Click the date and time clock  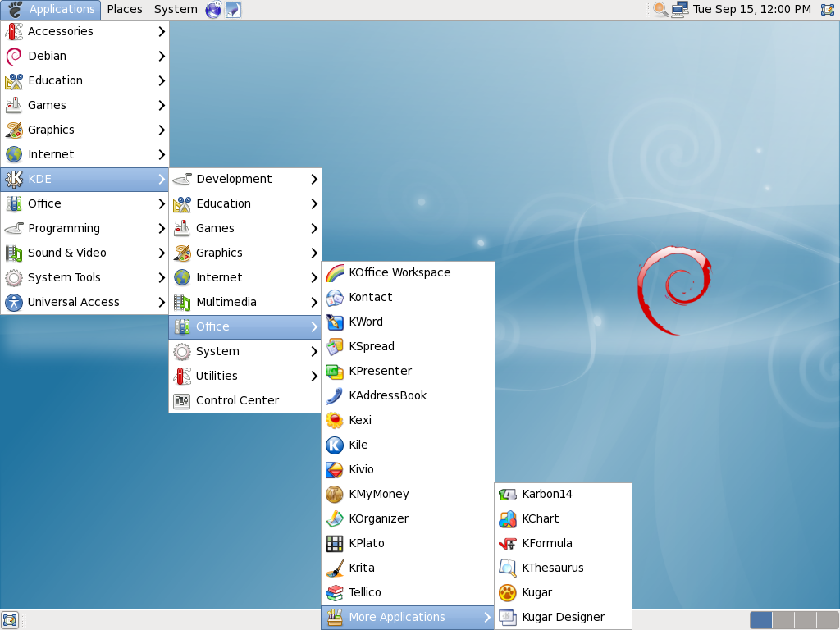[x=751, y=9]
